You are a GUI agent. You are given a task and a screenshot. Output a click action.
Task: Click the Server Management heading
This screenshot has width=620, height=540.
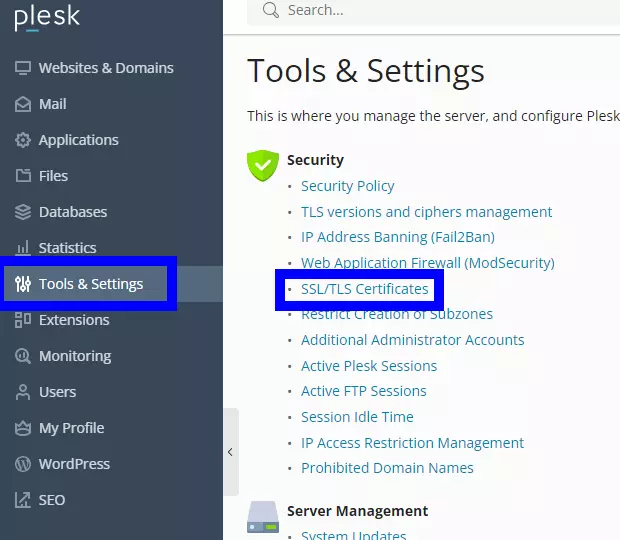tap(357, 511)
